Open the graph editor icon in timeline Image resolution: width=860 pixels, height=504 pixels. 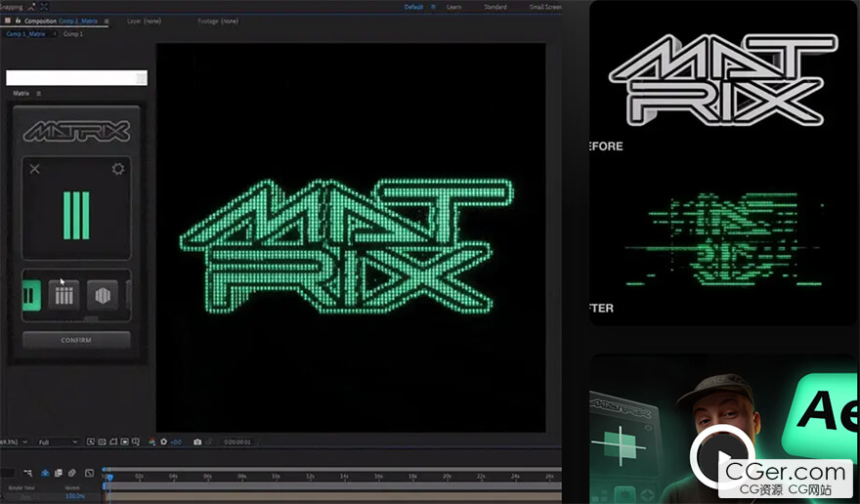click(89, 473)
